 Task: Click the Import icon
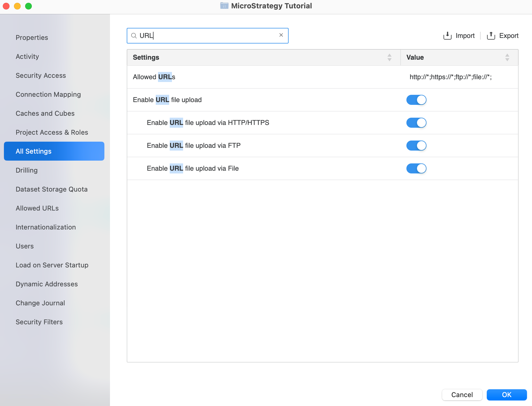tap(447, 36)
